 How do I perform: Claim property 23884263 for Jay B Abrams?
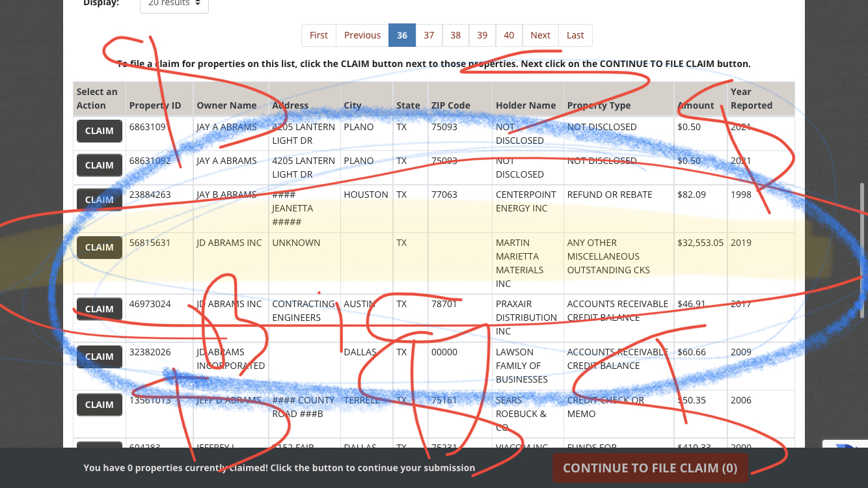[x=100, y=200]
